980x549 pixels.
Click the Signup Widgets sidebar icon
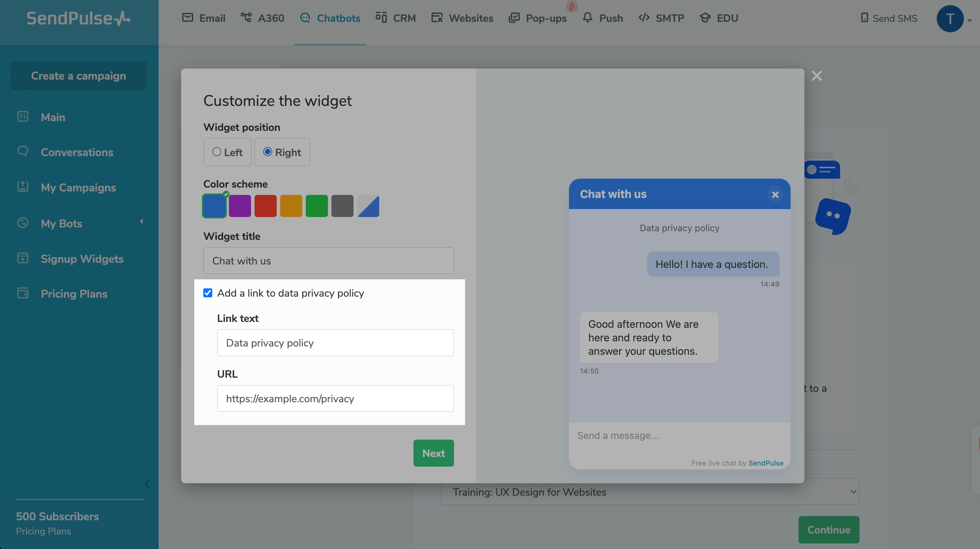pos(23,258)
